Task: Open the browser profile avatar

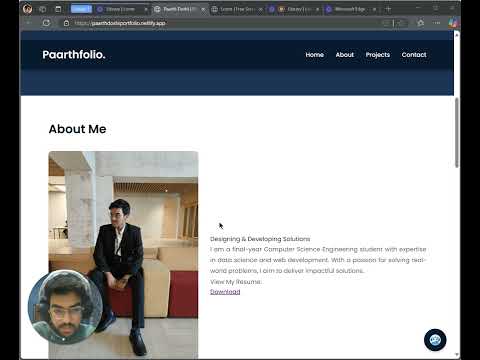Action: (x=27, y=9)
